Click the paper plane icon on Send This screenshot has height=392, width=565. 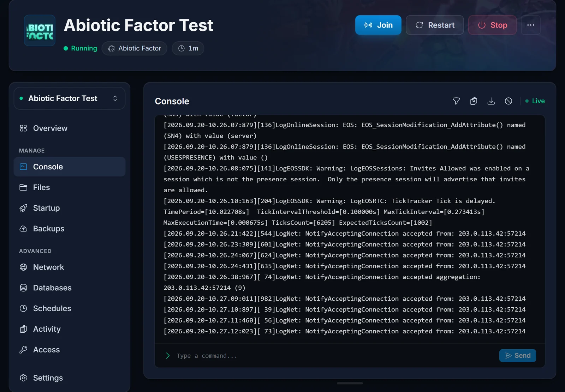point(509,356)
